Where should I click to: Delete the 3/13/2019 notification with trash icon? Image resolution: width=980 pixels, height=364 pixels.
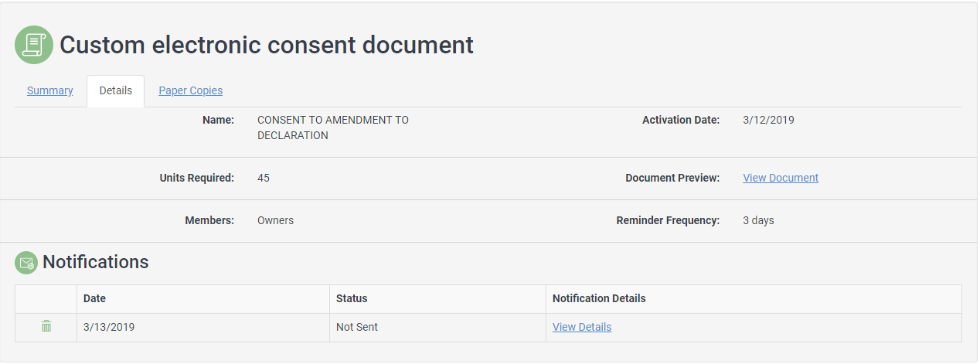coord(46,326)
